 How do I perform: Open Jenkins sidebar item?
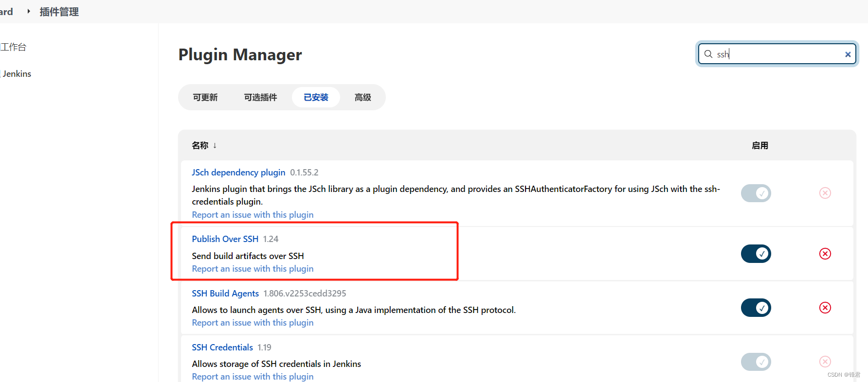point(16,74)
